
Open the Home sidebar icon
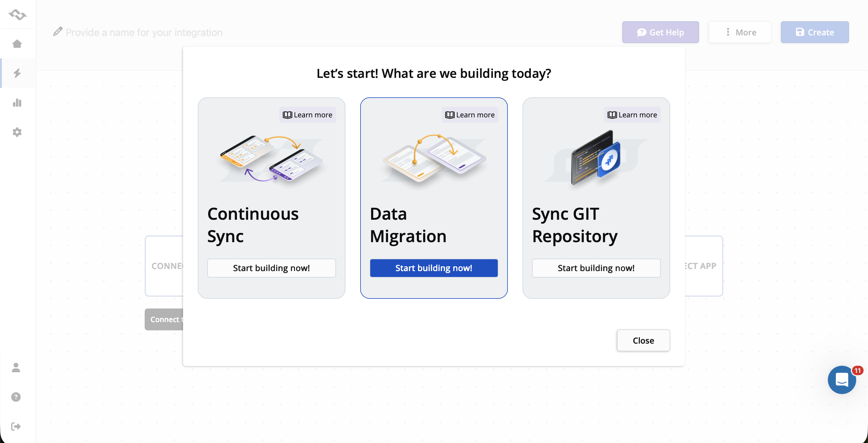(x=17, y=44)
